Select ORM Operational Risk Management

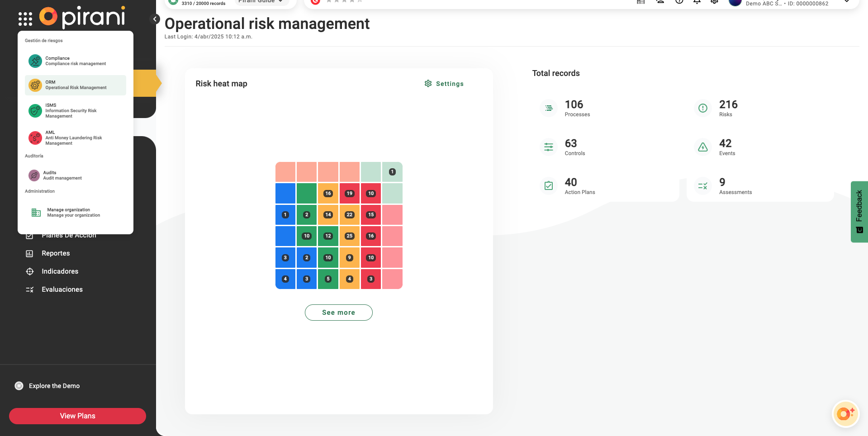pyautogui.click(x=75, y=85)
